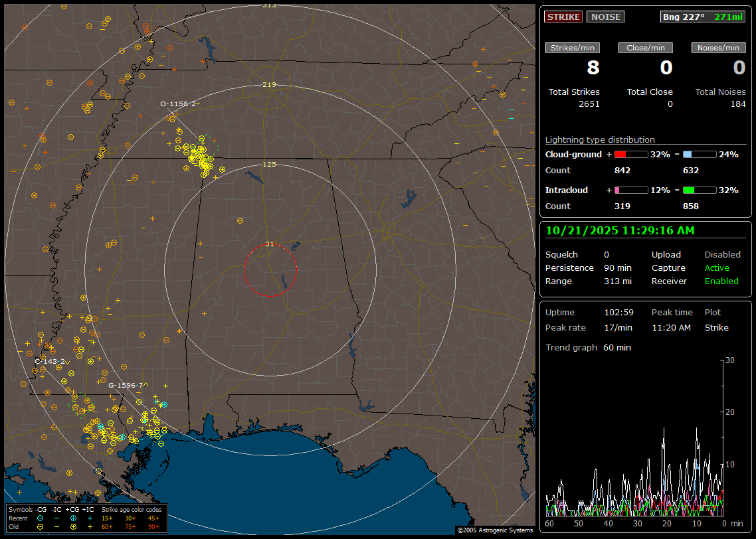756x539 pixels.
Task: Click the Bng 227° bearing readout
Action: [684, 17]
